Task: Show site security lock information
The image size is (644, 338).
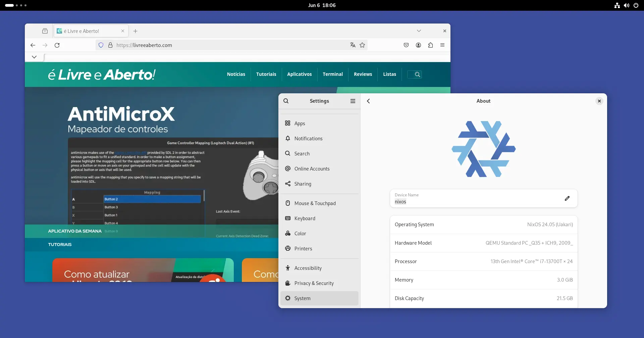Action: tap(110, 45)
